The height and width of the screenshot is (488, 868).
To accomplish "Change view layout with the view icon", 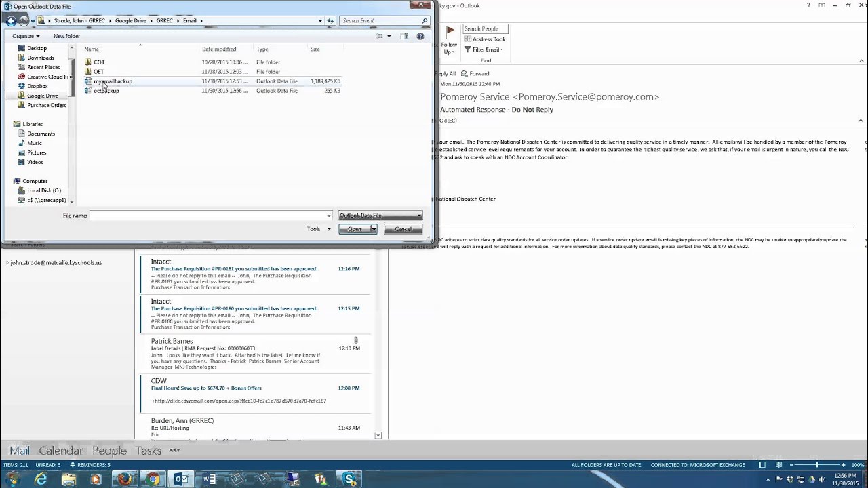I will tap(379, 36).
